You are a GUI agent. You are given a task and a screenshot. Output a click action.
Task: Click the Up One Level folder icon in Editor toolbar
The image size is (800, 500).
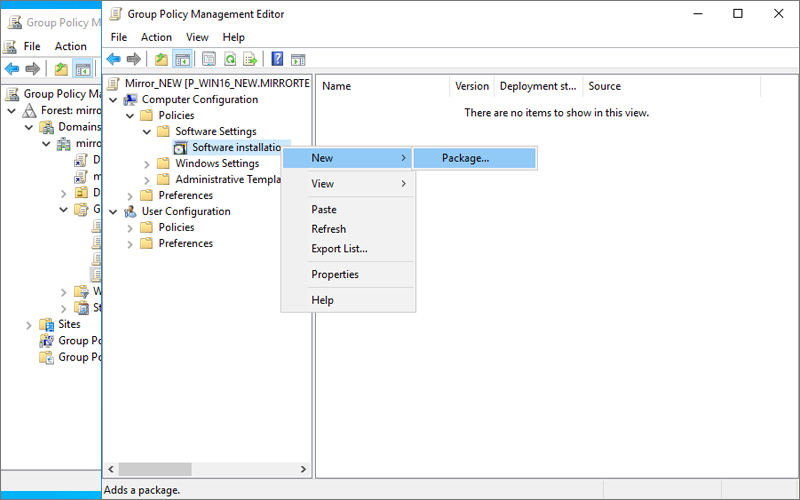[x=161, y=59]
